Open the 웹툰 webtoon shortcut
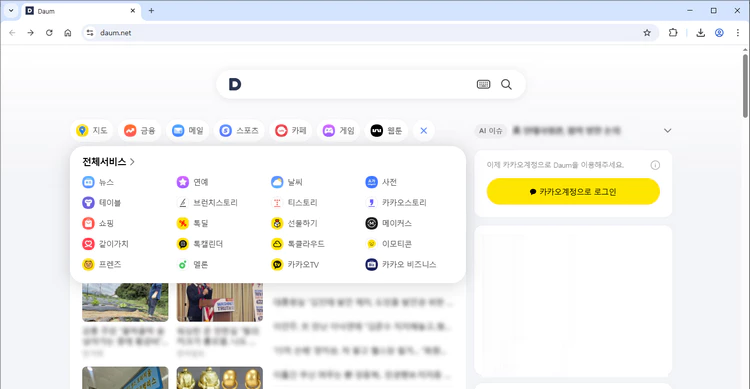Viewport: 750px width, 389px height. point(386,131)
